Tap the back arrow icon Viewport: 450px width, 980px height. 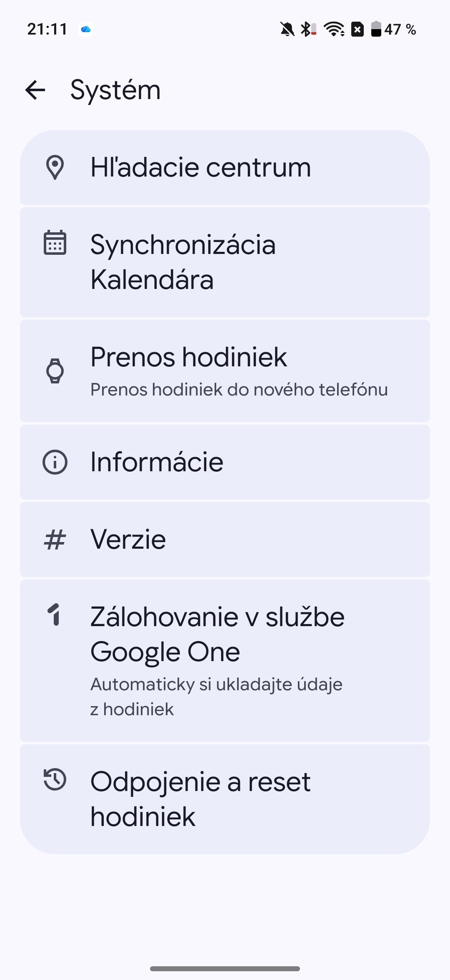tap(35, 90)
